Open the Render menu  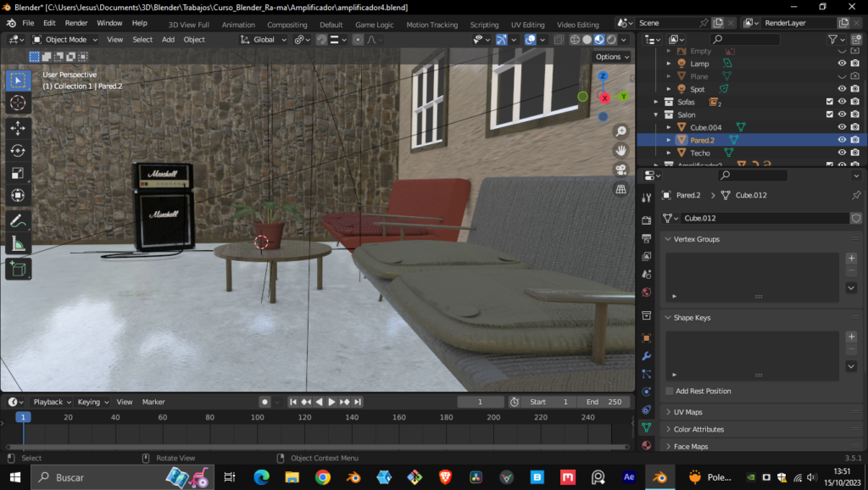coord(76,23)
